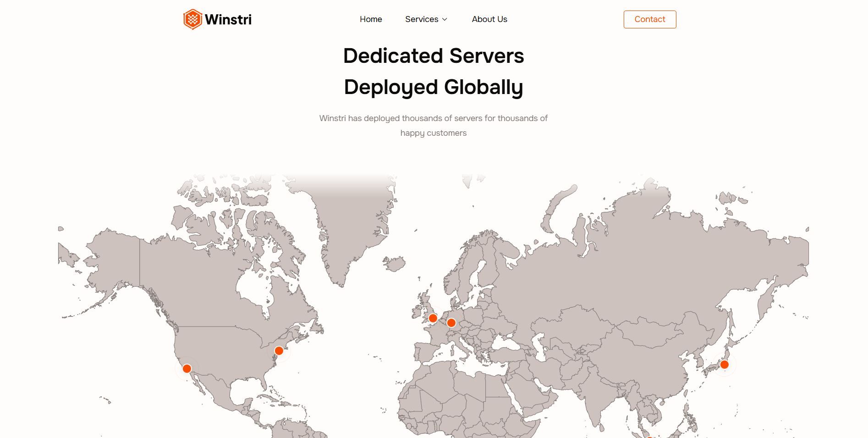Click the Winstri wordmark to return home

[229, 19]
